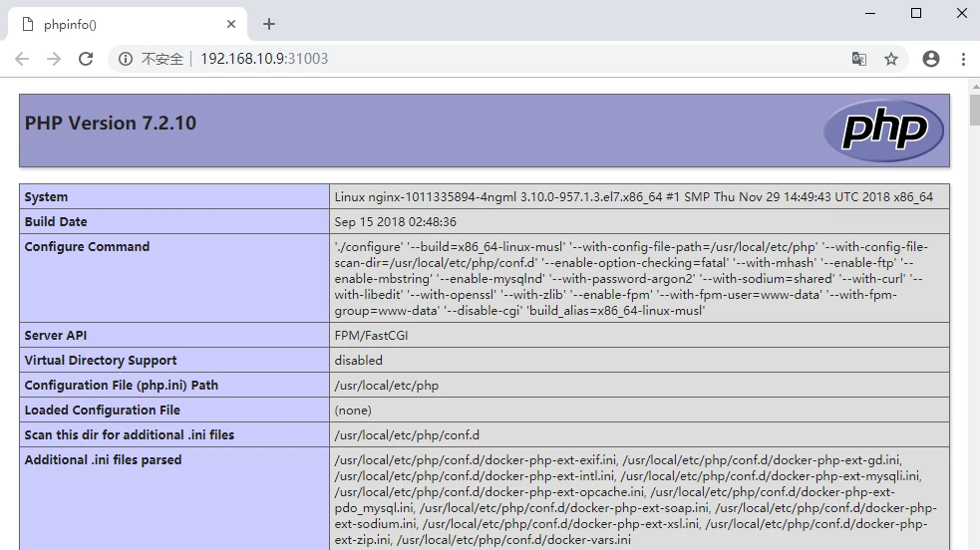Viewport: 980px width, 550px height.
Task: Go back to the previous page
Action: (x=22, y=59)
